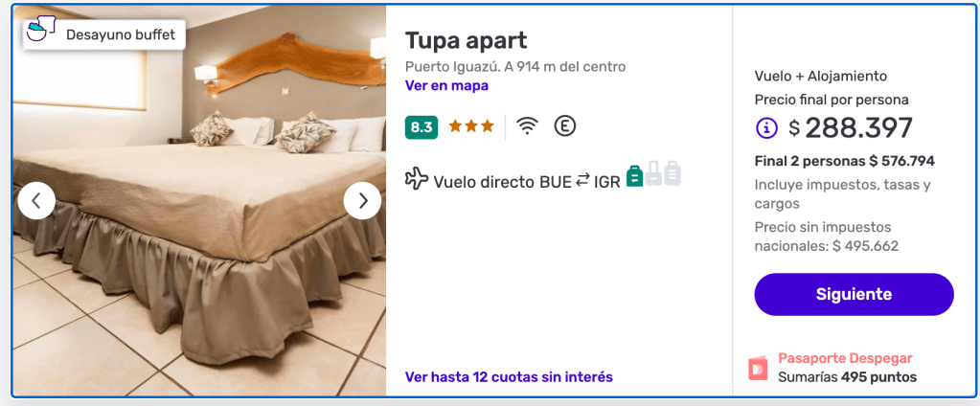
Task: Open Ver en mapa link
Action: pos(446,85)
